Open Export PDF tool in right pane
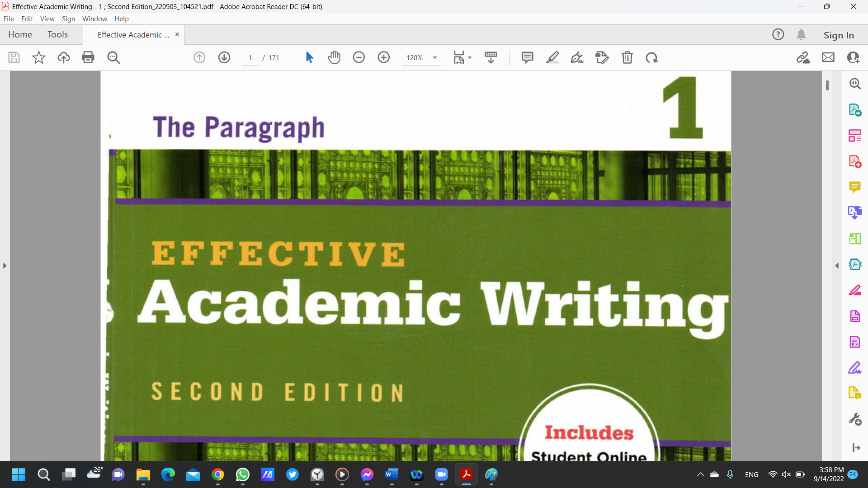 tap(855, 110)
